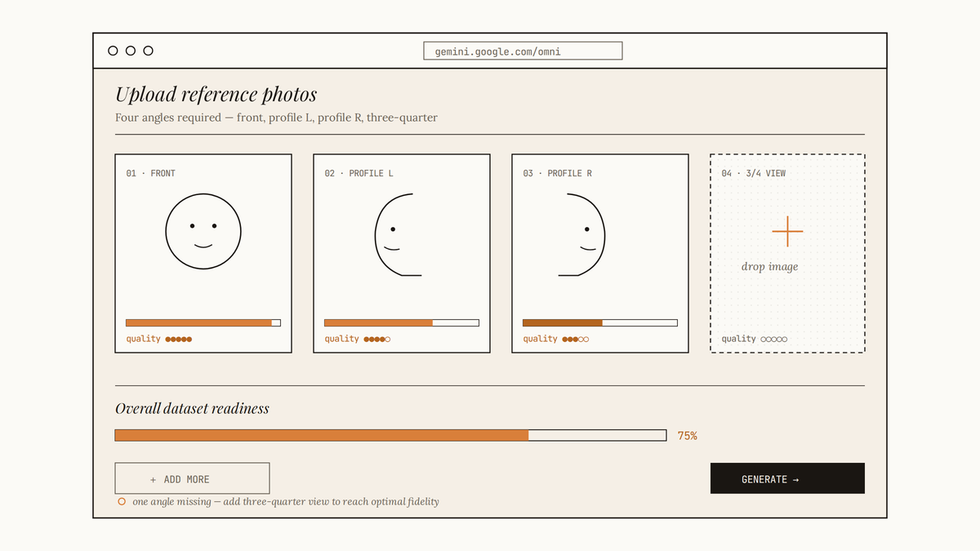Click the quality dots rating on the Front card

click(x=179, y=339)
